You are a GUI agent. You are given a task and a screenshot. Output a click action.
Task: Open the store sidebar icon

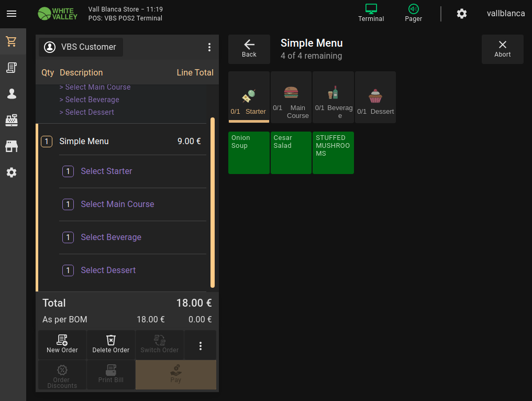click(12, 146)
